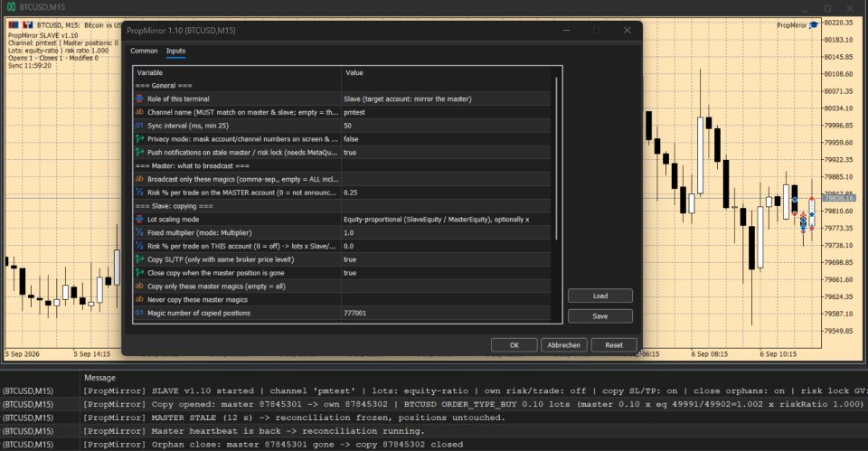Click the boolean icon beside Push notifications

coord(139,152)
